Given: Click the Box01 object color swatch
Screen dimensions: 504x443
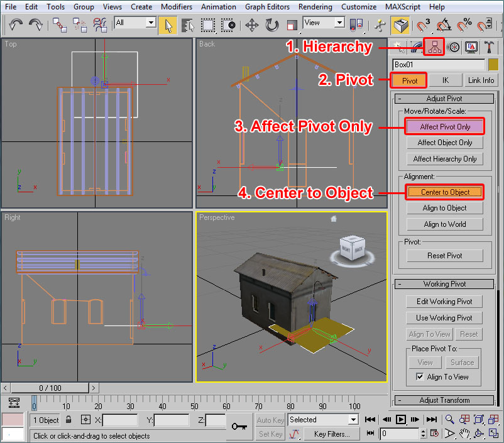Looking at the screenshot, I should pyautogui.click(x=493, y=64).
